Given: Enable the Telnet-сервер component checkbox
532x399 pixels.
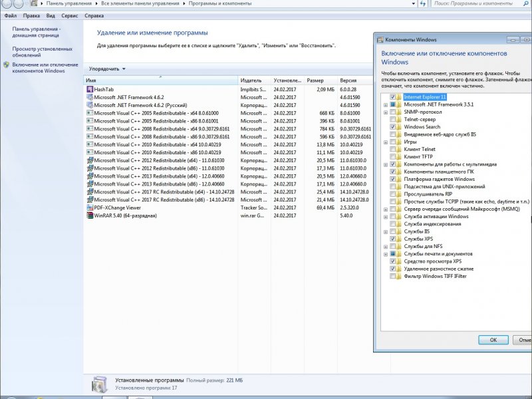Looking at the screenshot, I should (x=392, y=120).
